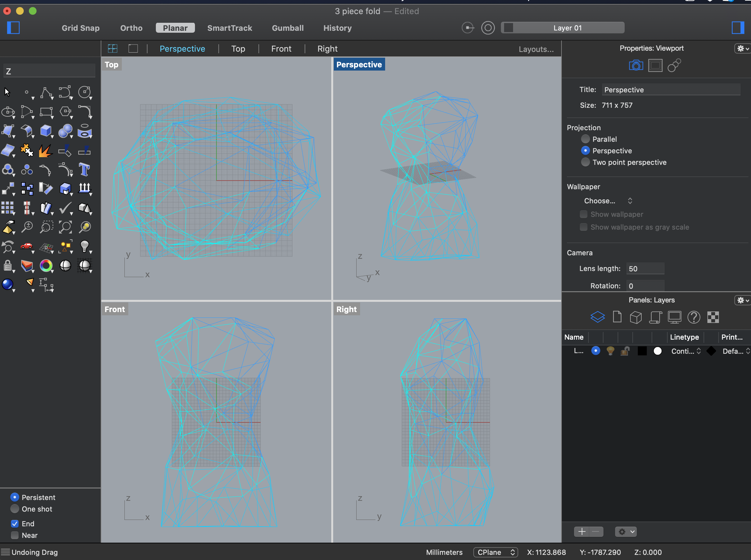Screen dimensions: 751x560
Task: Choose One shot object snap mode
Action: (14, 509)
